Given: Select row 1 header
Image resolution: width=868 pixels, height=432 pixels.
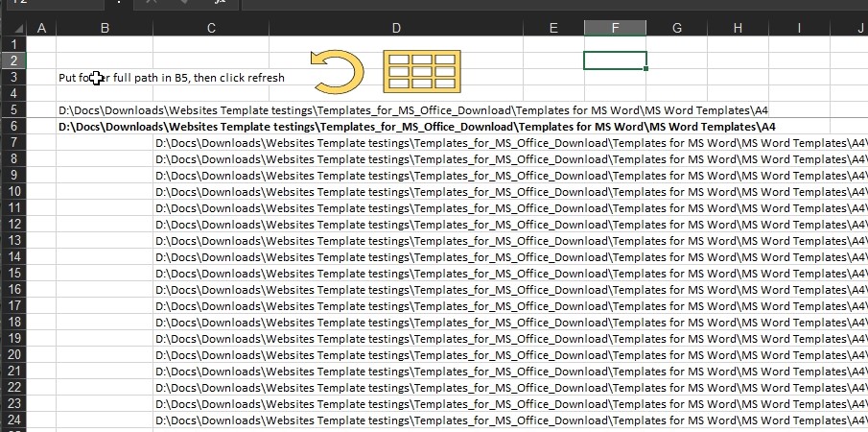Looking at the screenshot, I should coord(13,44).
